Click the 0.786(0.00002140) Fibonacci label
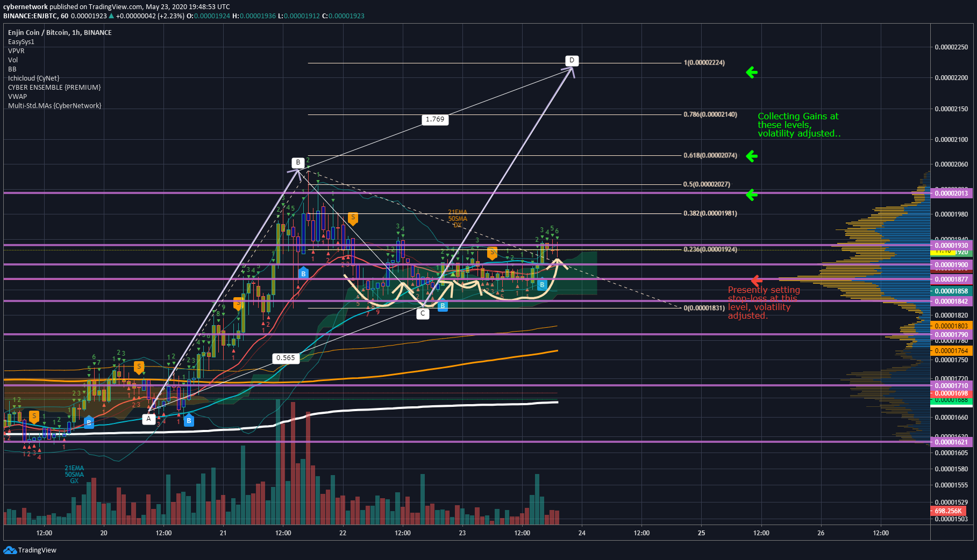This screenshot has width=977, height=560. click(x=710, y=114)
